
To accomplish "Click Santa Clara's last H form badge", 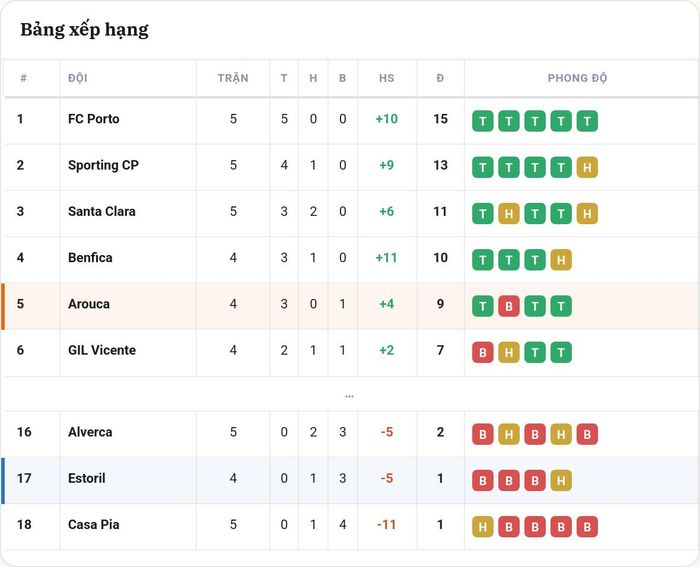I will tap(587, 213).
